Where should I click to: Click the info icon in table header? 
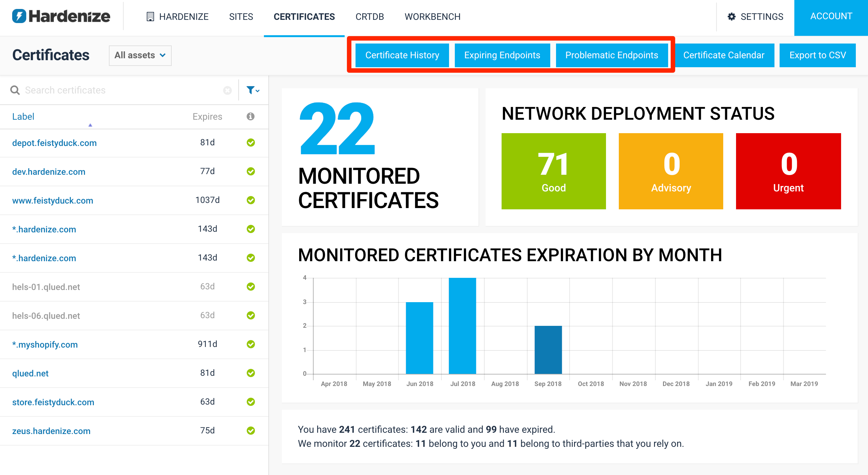[x=250, y=117]
